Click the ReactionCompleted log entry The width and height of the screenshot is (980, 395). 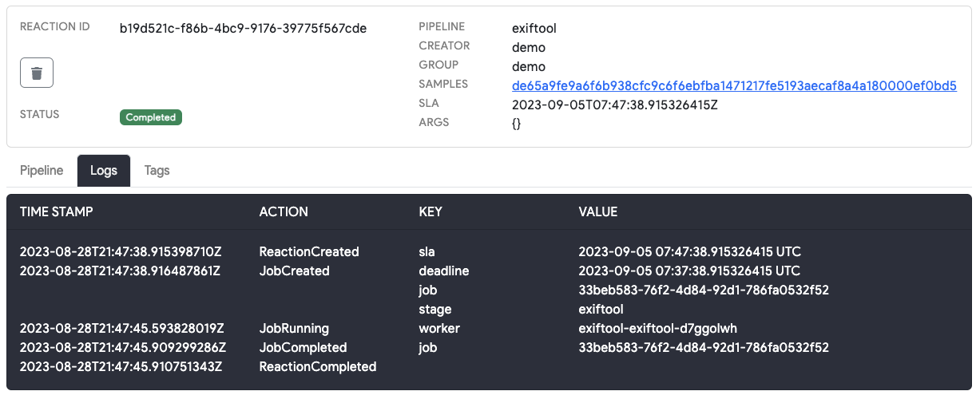318,366
